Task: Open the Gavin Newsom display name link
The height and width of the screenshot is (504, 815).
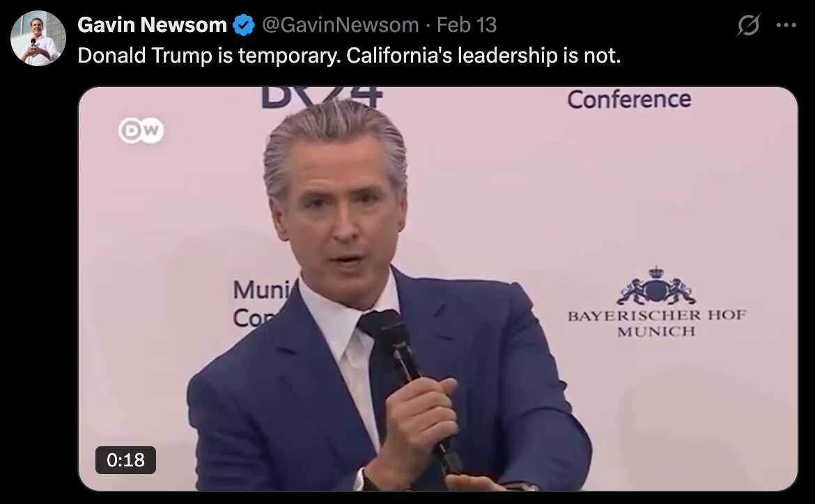Action: click(x=152, y=25)
